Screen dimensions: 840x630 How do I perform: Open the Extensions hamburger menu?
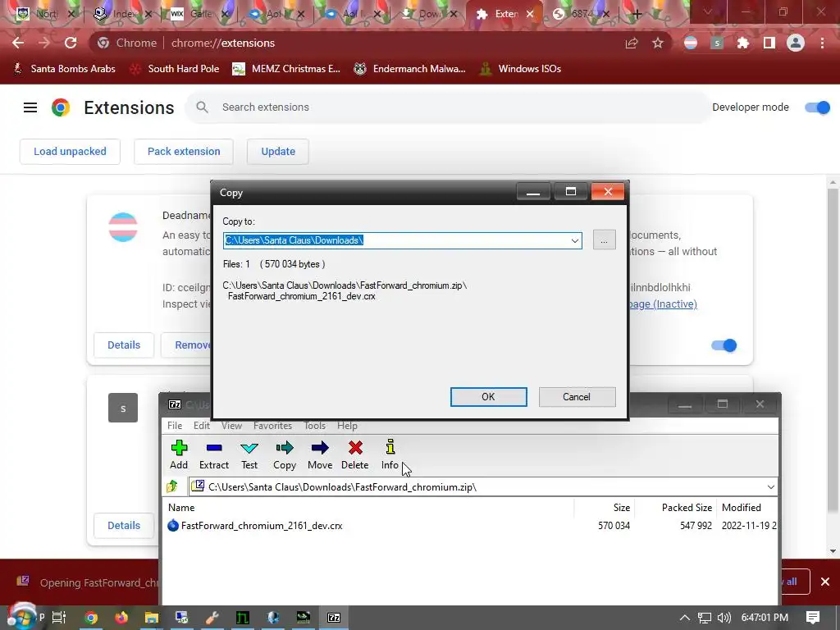30,107
